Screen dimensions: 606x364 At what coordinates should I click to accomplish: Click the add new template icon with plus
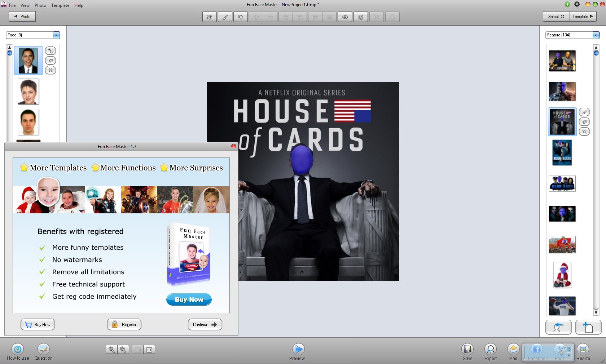(588, 327)
